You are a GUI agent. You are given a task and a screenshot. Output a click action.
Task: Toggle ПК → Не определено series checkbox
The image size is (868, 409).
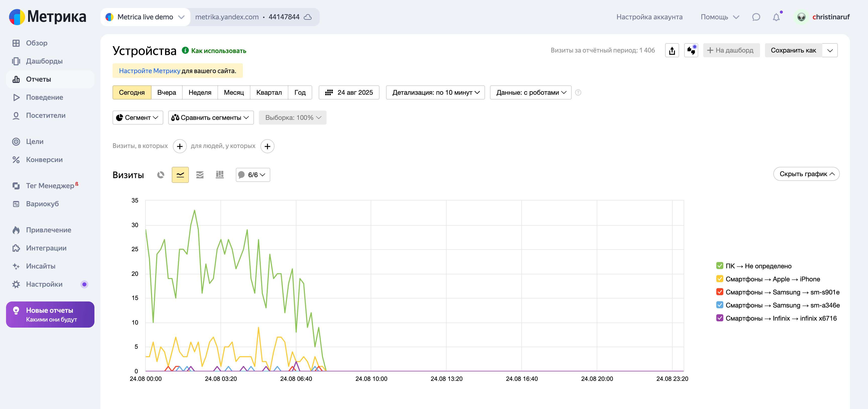[x=720, y=266]
